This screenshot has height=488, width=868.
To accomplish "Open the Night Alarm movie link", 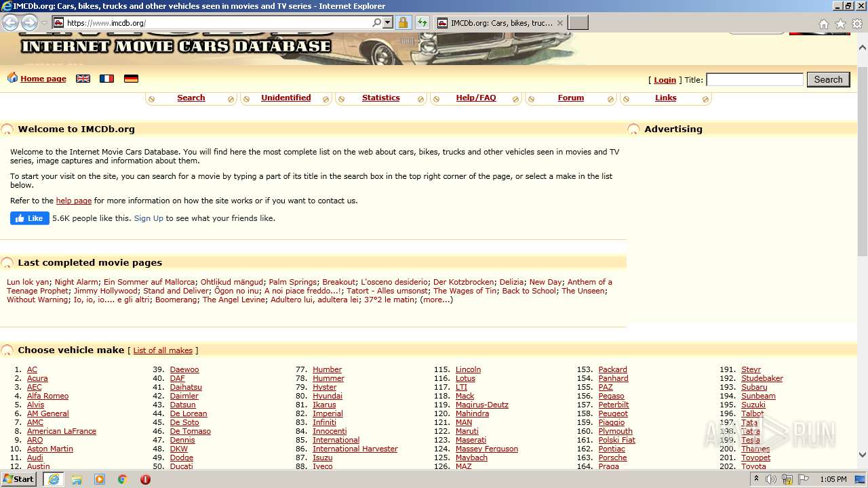I will click(x=77, y=282).
